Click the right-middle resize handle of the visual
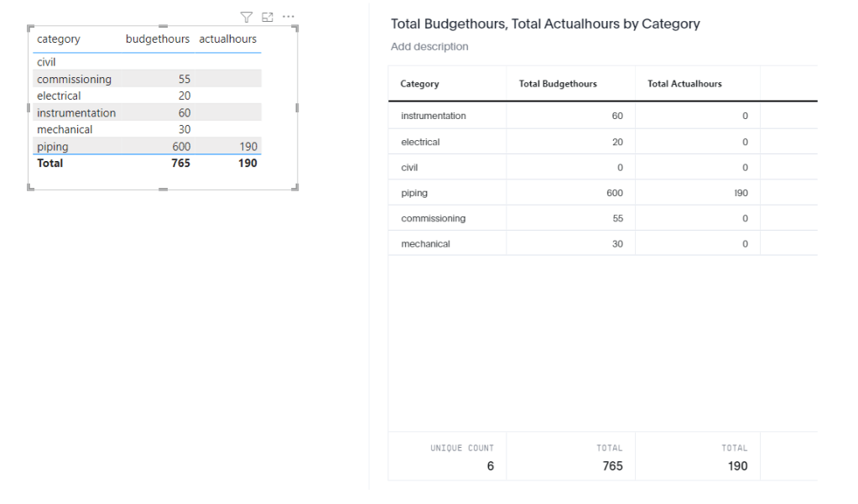 click(x=297, y=108)
